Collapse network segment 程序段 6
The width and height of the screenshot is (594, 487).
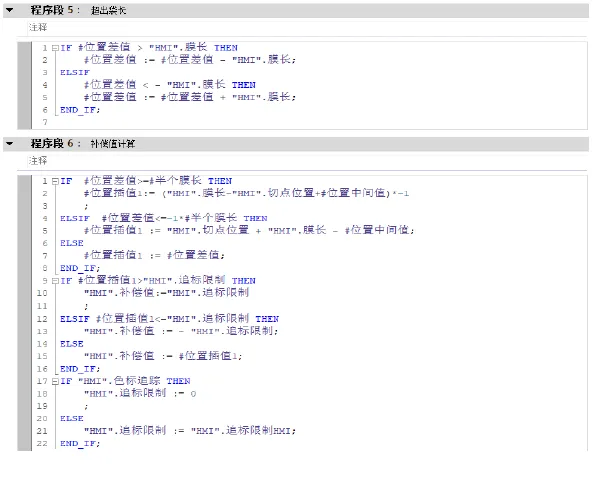[9, 144]
